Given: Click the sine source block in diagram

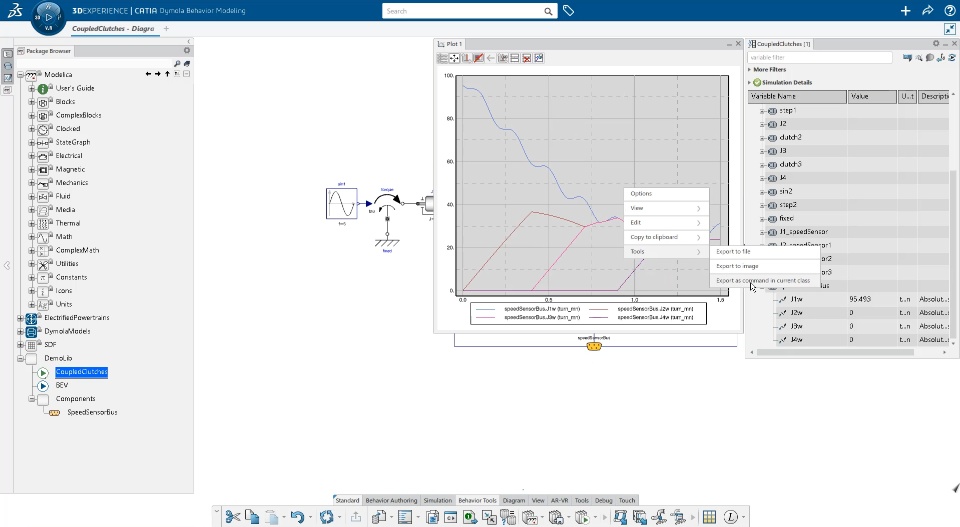Looking at the screenshot, I should coord(342,204).
